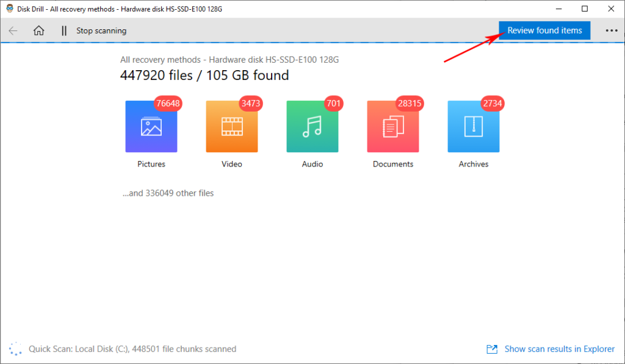Open the Pictures category icon
The image size is (625, 364).
point(151,126)
